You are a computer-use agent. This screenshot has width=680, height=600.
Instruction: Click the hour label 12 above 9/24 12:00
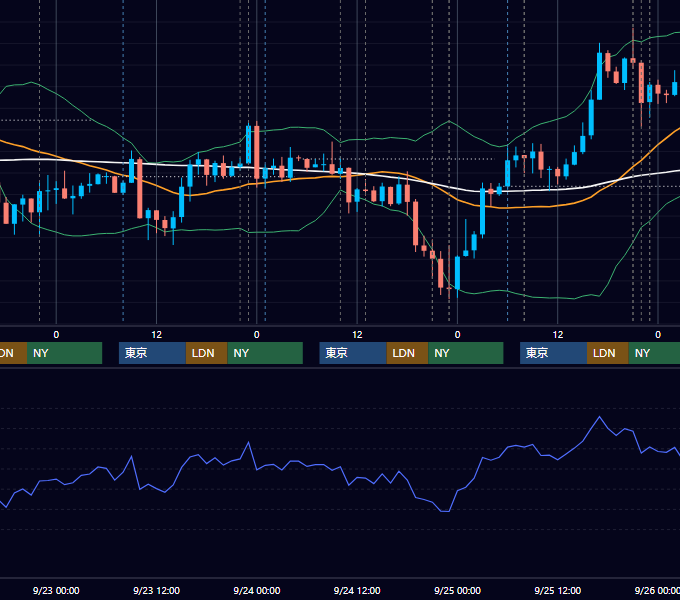tap(357, 335)
